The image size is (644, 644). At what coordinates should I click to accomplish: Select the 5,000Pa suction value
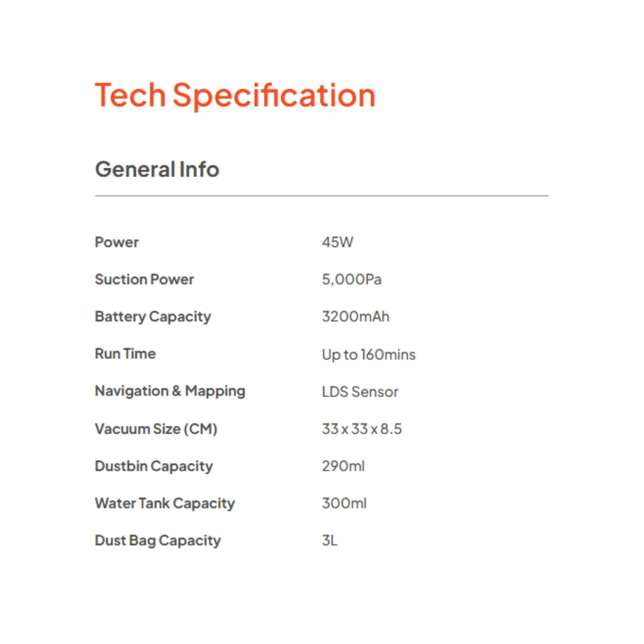pyautogui.click(x=351, y=279)
